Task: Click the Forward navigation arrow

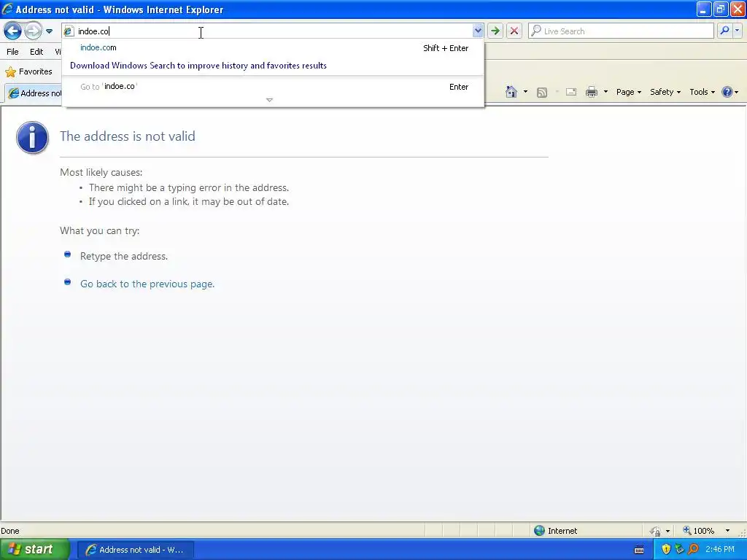Action: pos(33,31)
